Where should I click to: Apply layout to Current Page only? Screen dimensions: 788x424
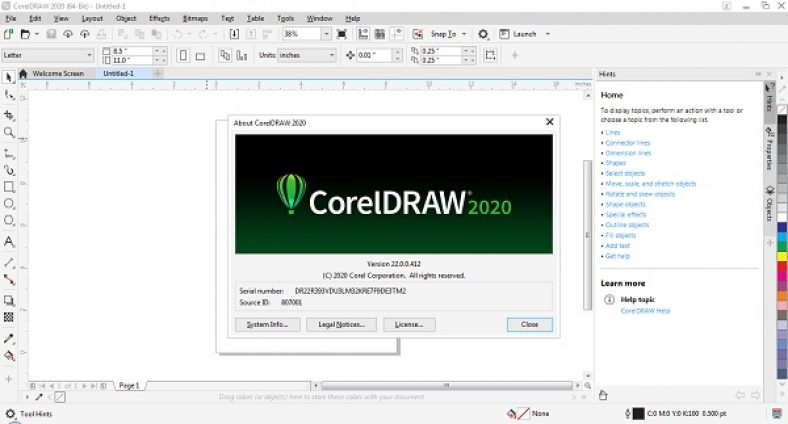(x=242, y=55)
